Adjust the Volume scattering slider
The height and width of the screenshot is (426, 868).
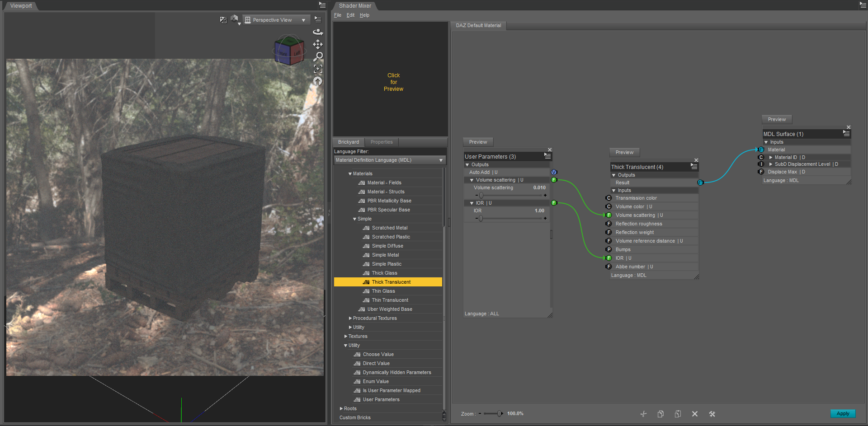click(510, 196)
